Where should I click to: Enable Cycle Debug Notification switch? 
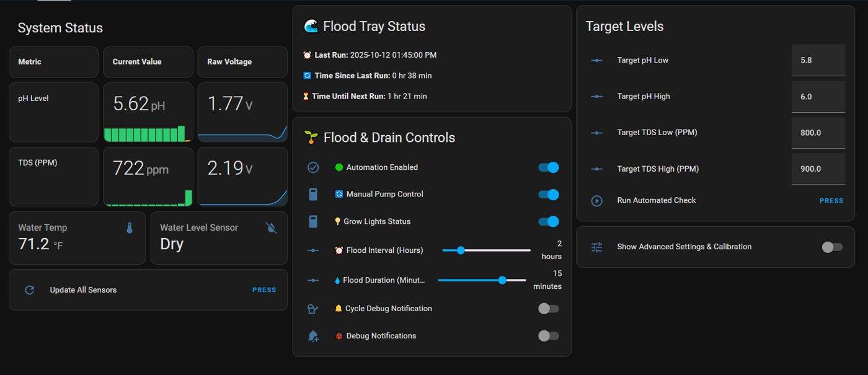pyautogui.click(x=548, y=309)
